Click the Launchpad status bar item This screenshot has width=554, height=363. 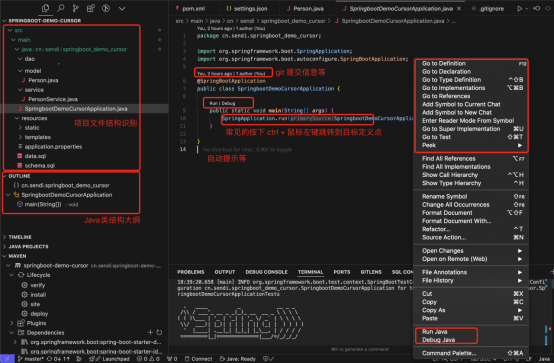(x=109, y=359)
